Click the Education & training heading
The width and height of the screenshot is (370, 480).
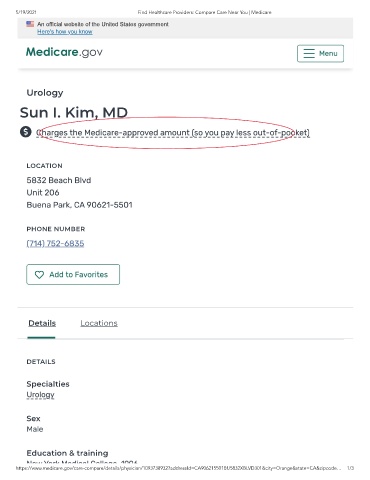[x=67, y=453]
